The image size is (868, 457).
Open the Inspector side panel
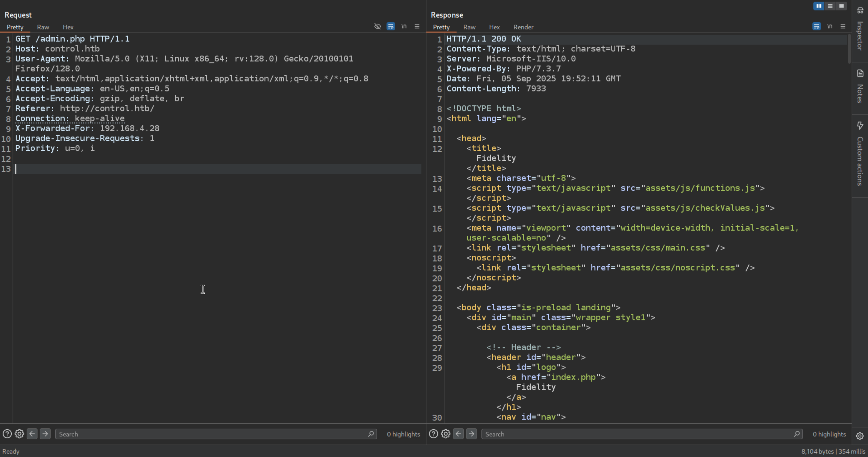pos(860,30)
